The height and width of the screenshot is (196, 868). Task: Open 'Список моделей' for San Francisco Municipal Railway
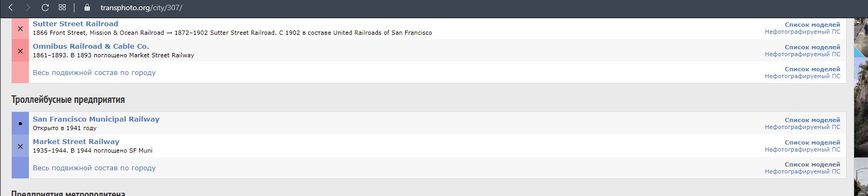[812, 120]
